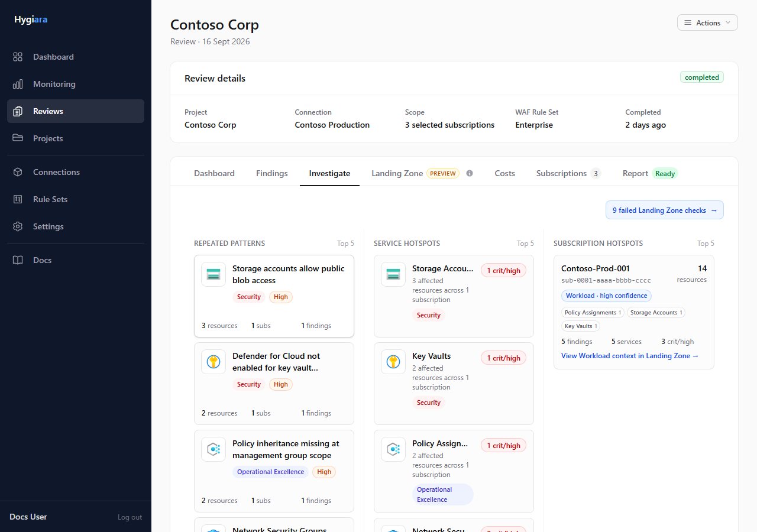Click the Docs book icon
757x532 pixels.
[x=18, y=260]
